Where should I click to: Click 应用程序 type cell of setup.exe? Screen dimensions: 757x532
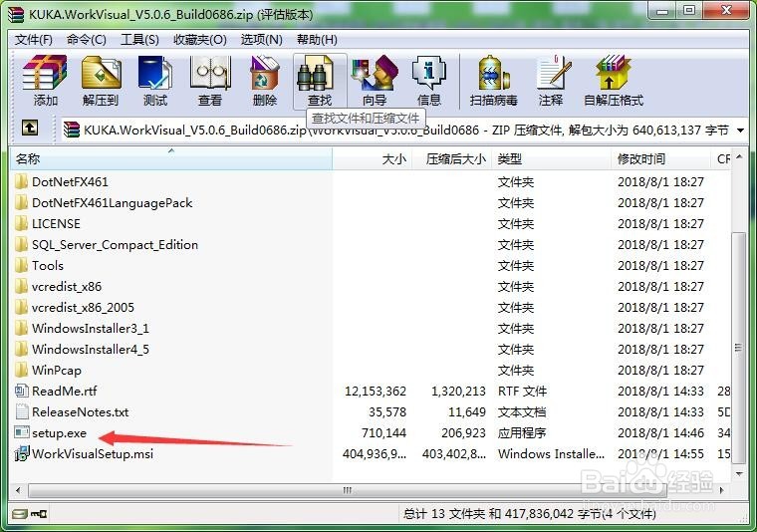tap(521, 432)
